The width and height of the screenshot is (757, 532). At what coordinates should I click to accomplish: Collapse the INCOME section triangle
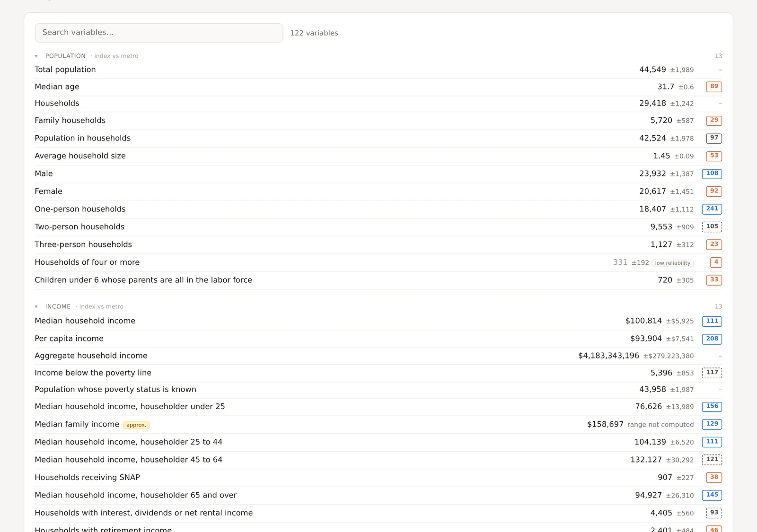[36, 307]
